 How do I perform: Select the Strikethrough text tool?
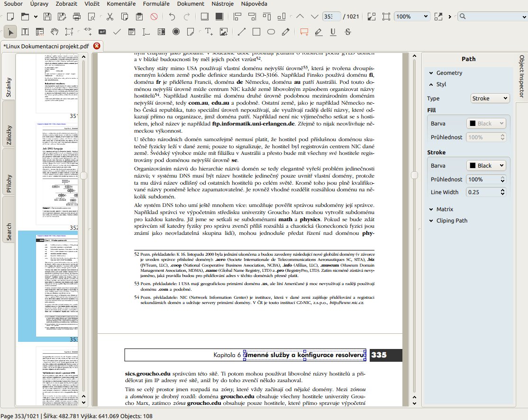[x=348, y=32]
